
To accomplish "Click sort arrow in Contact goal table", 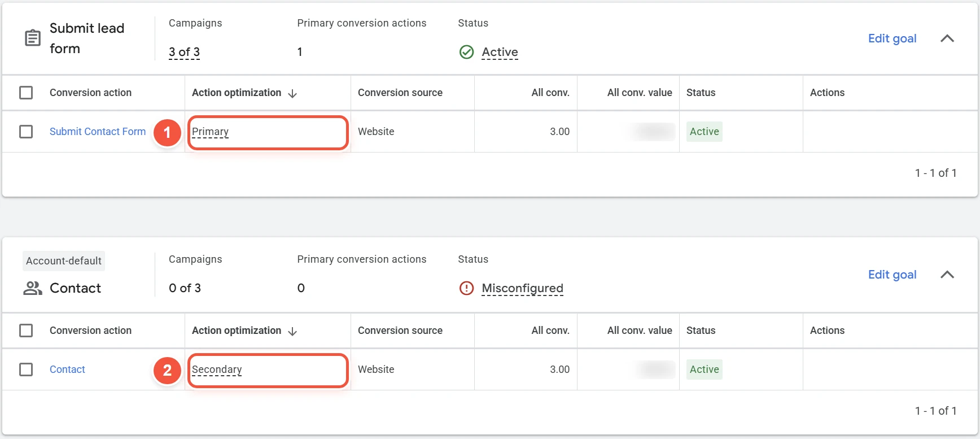I will point(292,331).
